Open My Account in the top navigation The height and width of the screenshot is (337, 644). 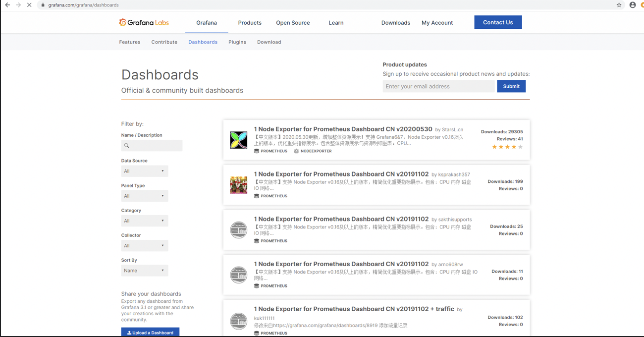tap(437, 23)
